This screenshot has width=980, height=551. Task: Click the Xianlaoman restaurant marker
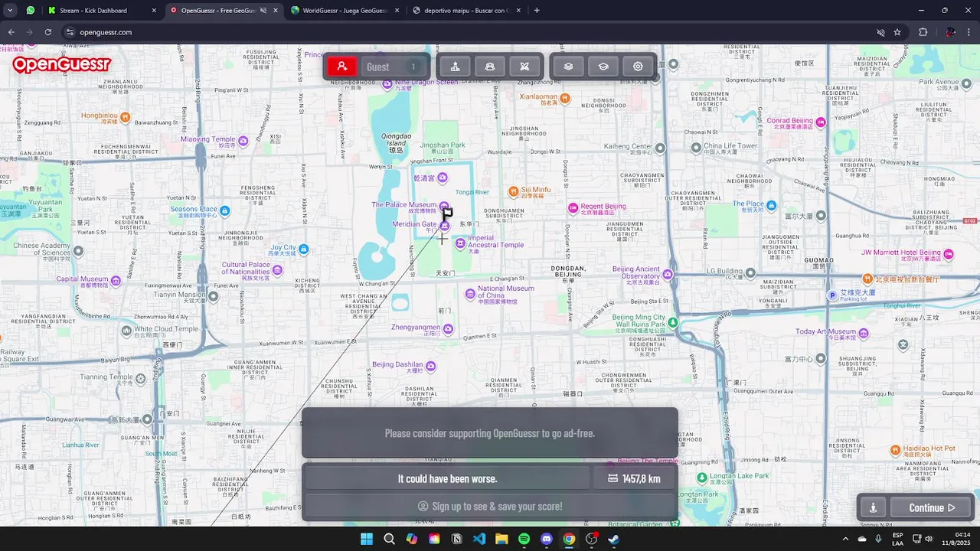click(565, 98)
